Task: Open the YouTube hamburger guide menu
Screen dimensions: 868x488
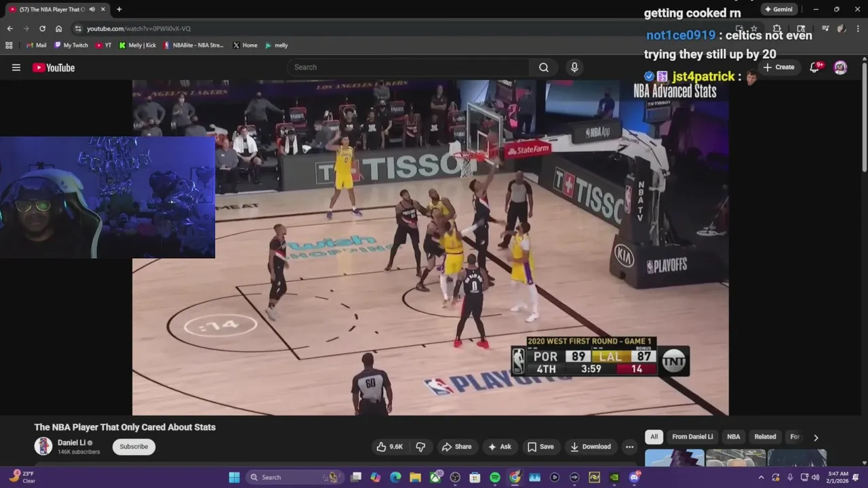Action: tap(16, 67)
